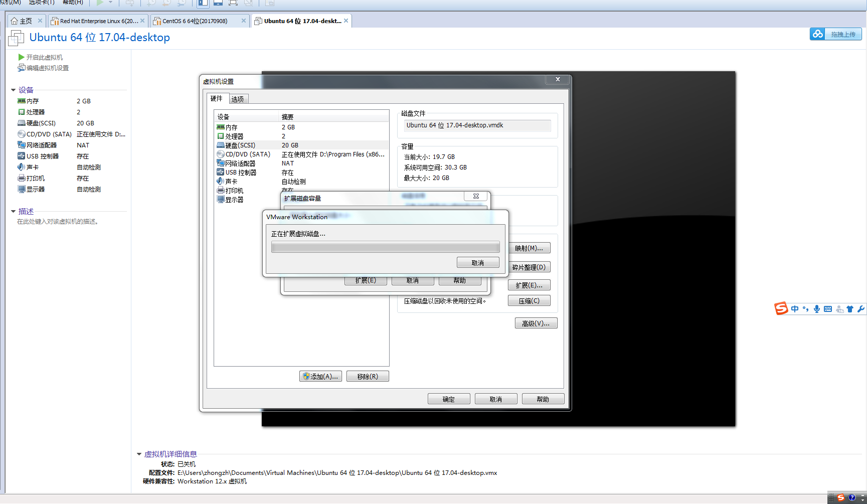The width and height of the screenshot is (867, 504).
Task: Open the dropdown arrow beside the play icon
Action: coord(111,3)
